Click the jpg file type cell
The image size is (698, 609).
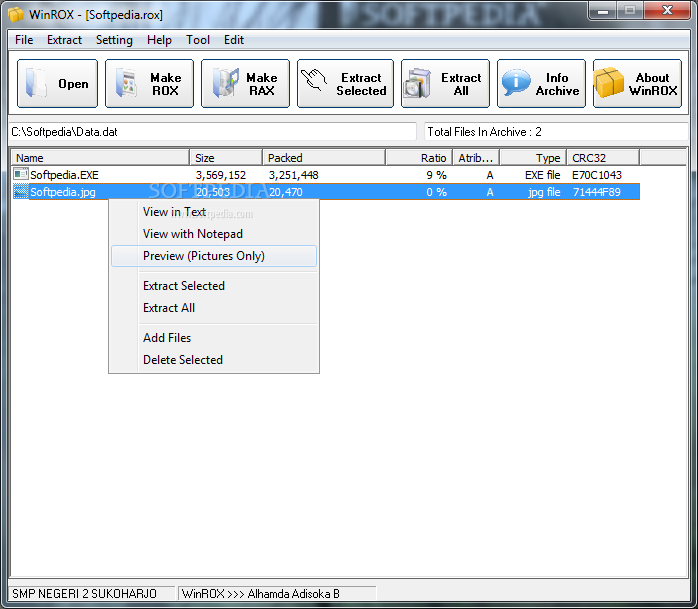pos(544,192)
